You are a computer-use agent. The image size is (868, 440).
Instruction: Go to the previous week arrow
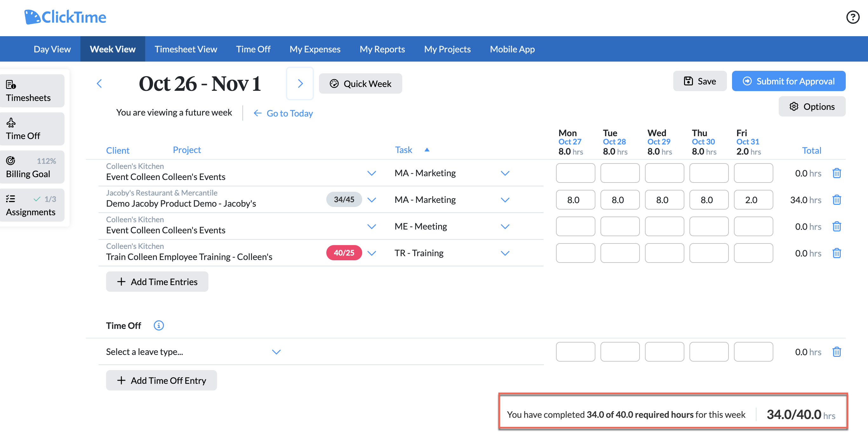coord(99,83)
